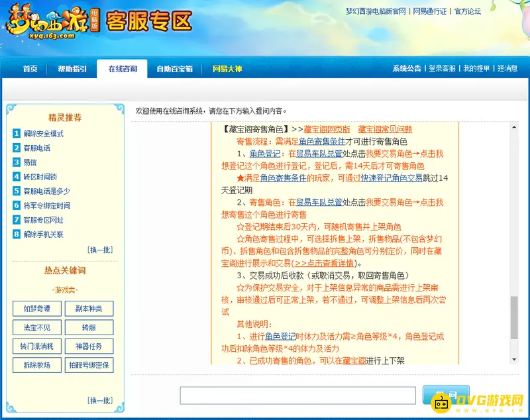Open 短消息 link

click(x=507, y=69)
